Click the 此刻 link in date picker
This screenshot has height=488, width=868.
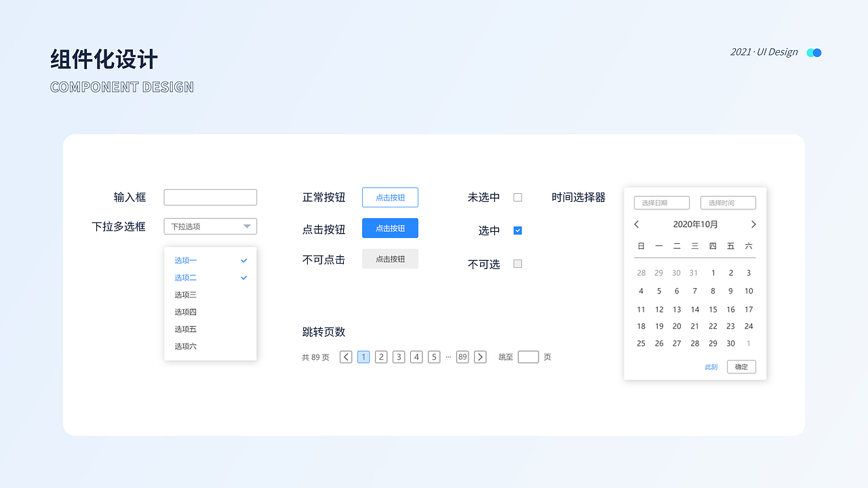pos(711,367)
